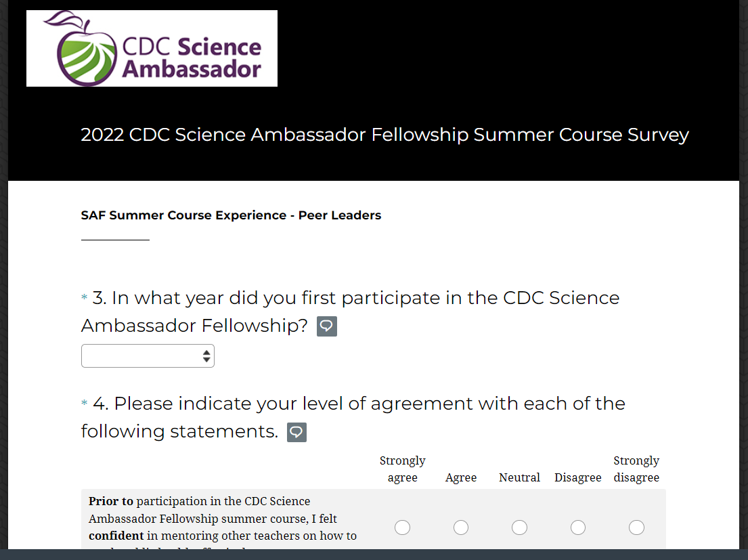Mark the Neutral radio button
Viewport: 748px width, 560px height.
tap(519, 527)
